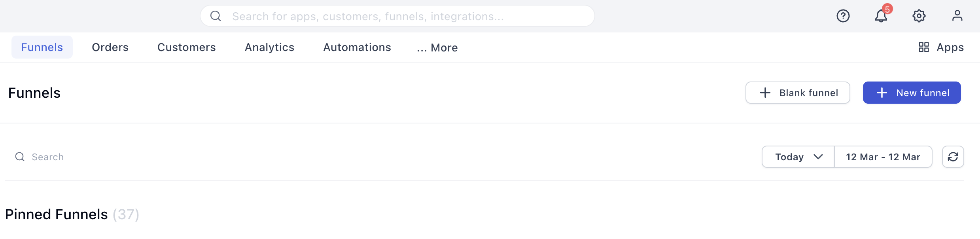Expand the Today date range dropdown

click(x=798, y=157)
